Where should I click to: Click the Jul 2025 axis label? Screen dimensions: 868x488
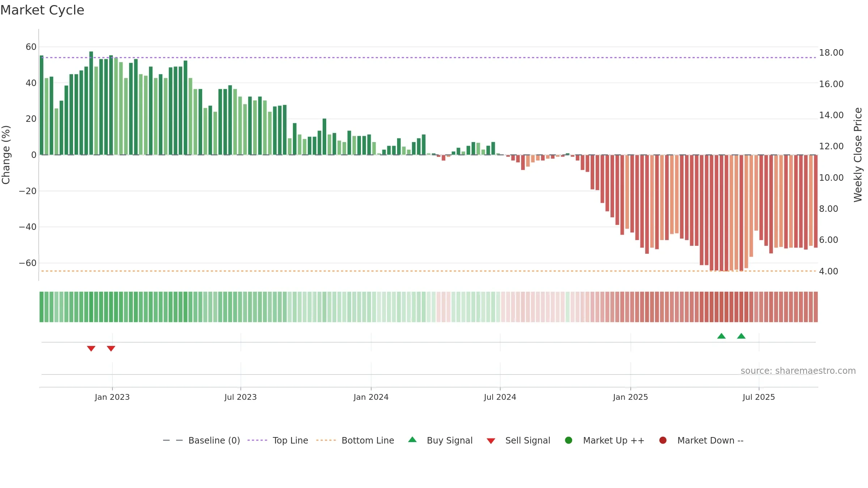click(759, 397)
